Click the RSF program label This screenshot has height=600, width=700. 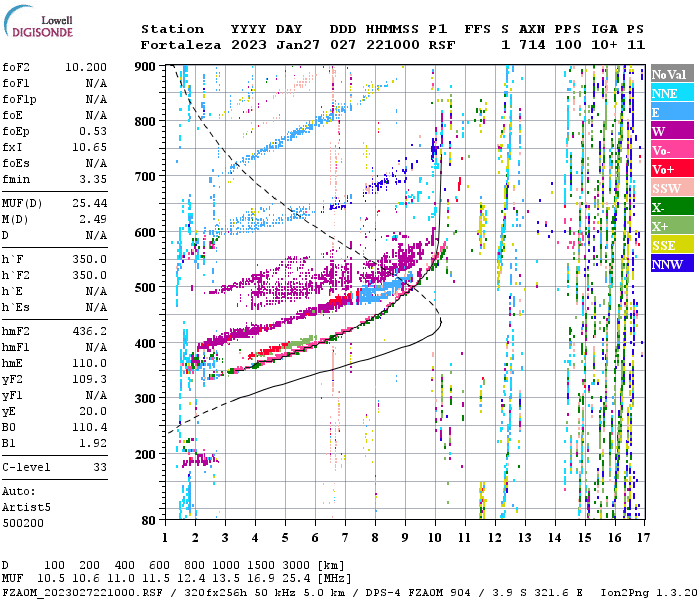click(442, 45)
